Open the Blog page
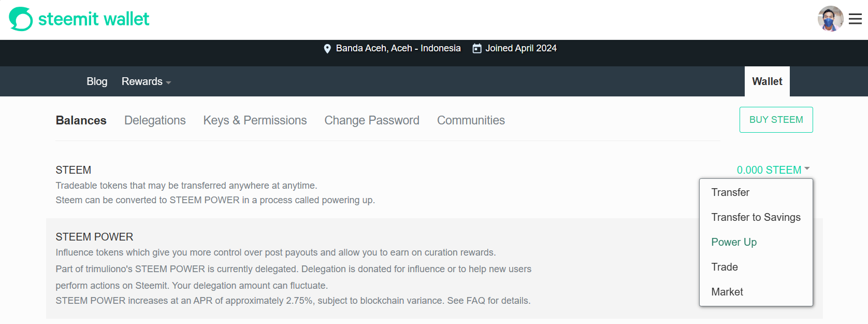The height and width of the screenshot is (324, 868). [97, 82]
